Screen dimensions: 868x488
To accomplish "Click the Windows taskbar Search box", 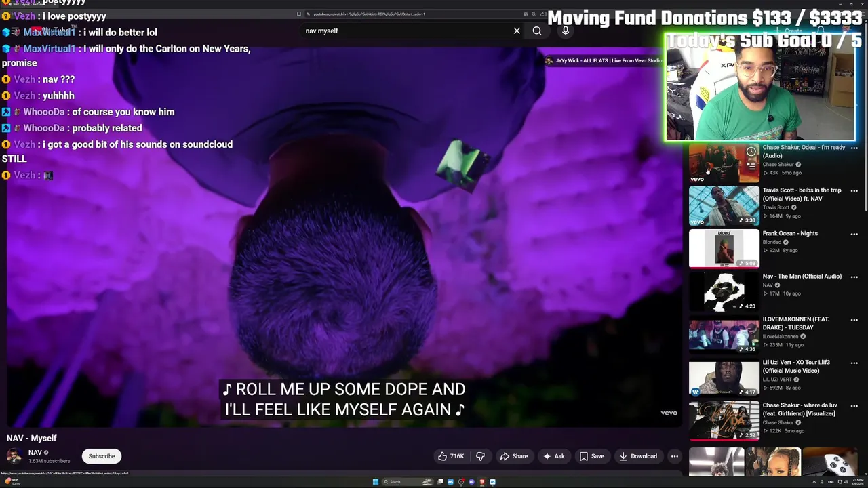I will pyautogui.click(x=408, y=482).
